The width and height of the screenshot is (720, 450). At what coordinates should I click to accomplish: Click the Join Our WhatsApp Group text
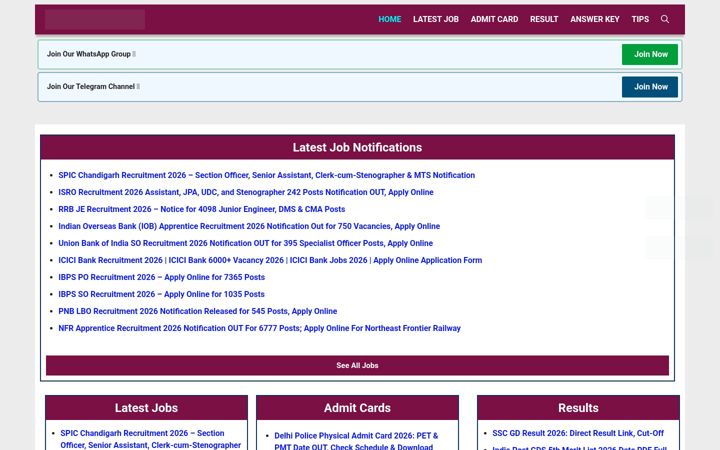point(89,54)
